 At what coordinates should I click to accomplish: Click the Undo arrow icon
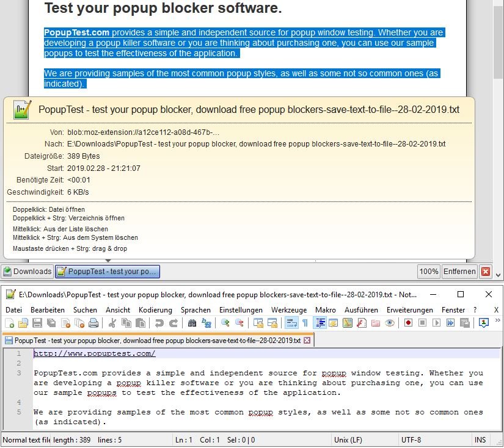(x=159, y=323)
